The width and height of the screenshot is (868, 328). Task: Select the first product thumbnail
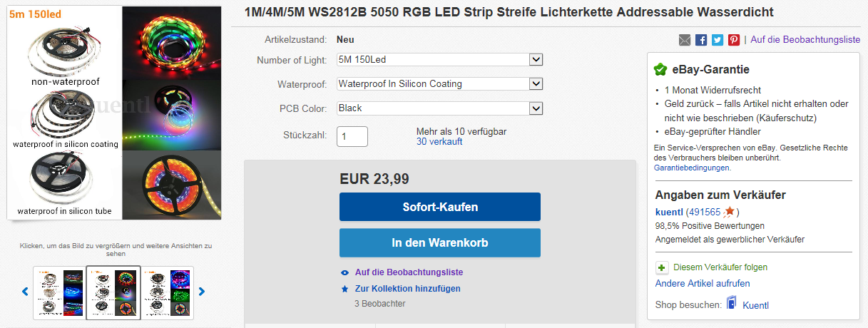click(x=59, y=292)
